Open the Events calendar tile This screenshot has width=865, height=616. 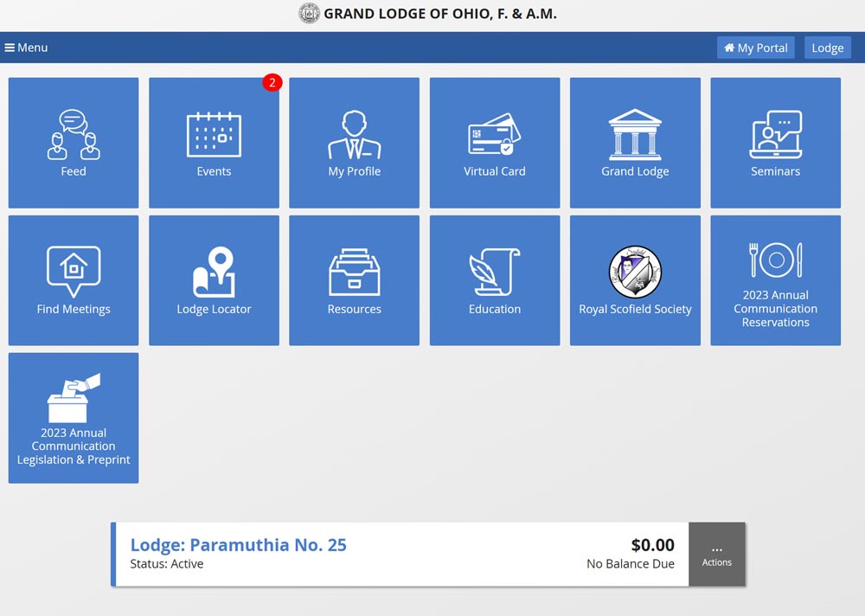[214, 143]
